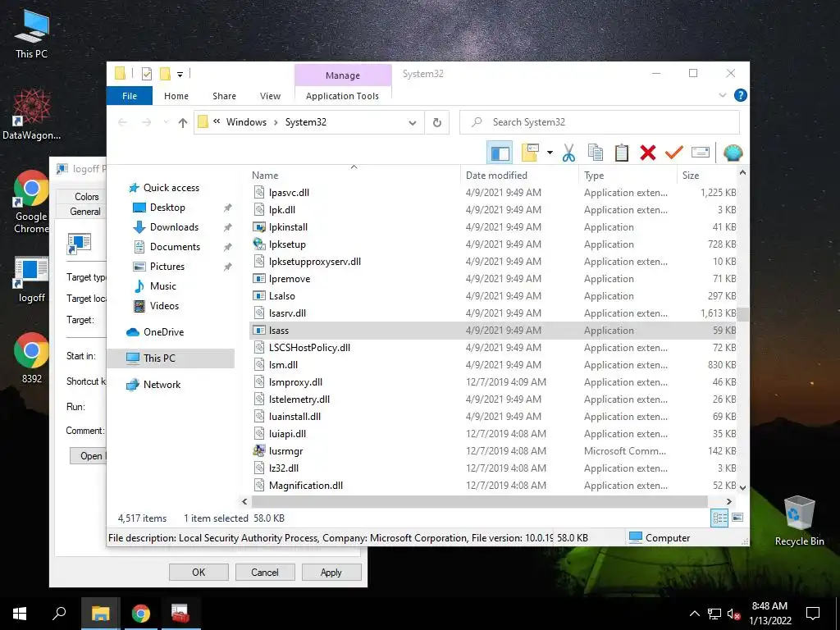Click the red toolbox taskbar icon
The height and width of the screenshot is (630, 840).
pos(180,614)
